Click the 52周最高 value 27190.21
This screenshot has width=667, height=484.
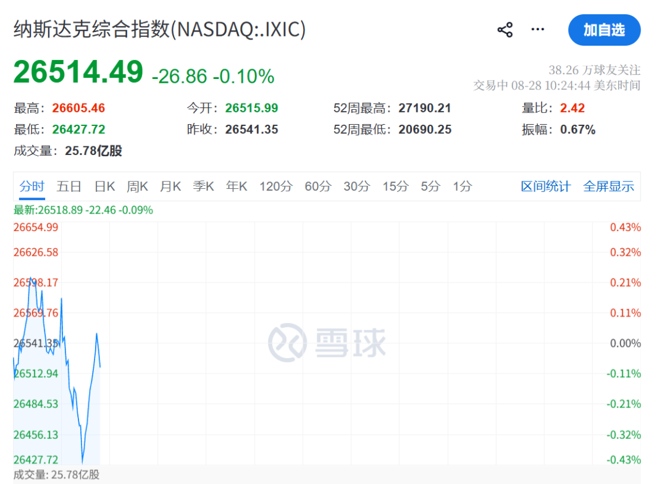425,108
